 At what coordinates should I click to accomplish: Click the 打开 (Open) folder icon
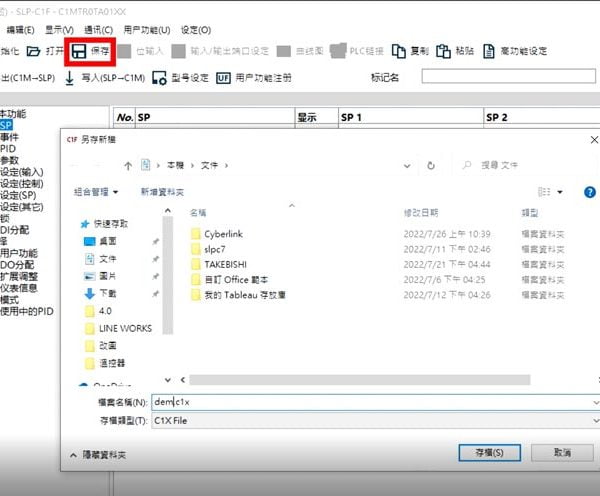pos(34,50)
